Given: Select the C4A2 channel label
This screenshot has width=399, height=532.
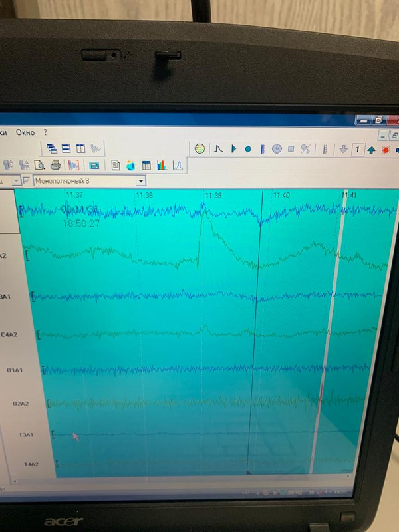Looking at the screenshot, I should point(9,335).
